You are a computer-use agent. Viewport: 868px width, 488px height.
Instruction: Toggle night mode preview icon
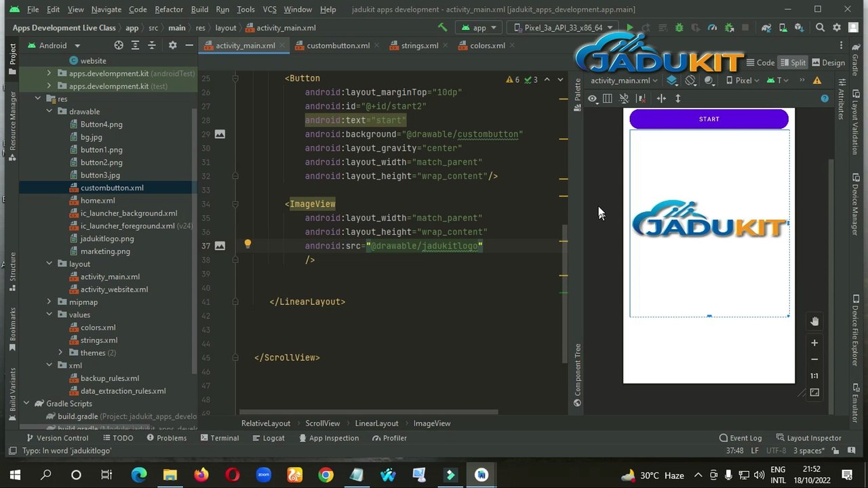click(x=710, y=80)
